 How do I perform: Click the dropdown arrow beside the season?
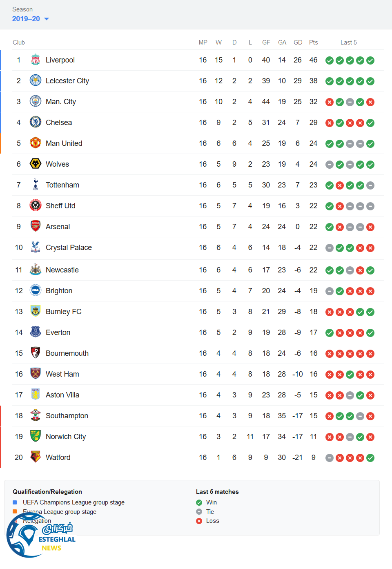47,19
